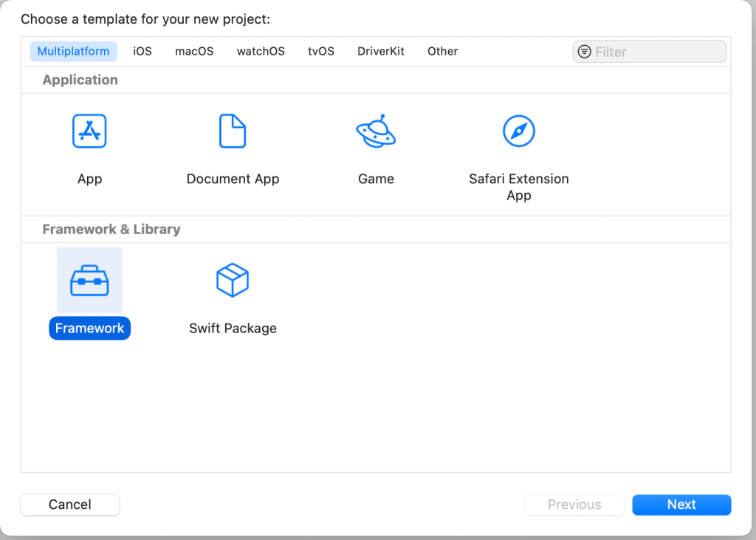This screenshot has height=540, width=756.
Task: Switch to the Multiplatform tab
Action: [x=73, y=51]
